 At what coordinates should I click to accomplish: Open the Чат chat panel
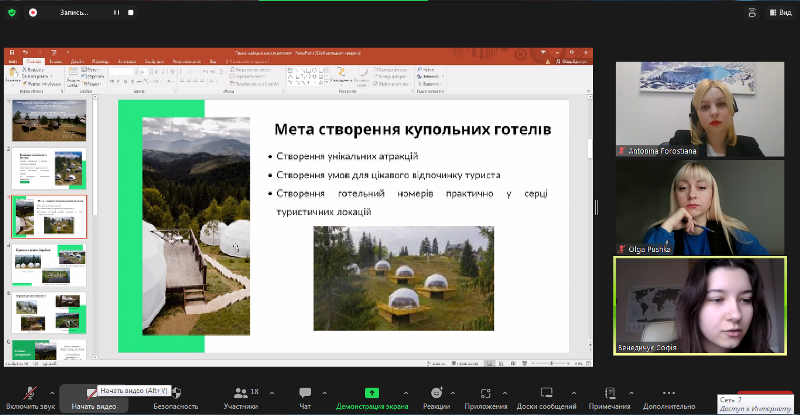(305, 394)
